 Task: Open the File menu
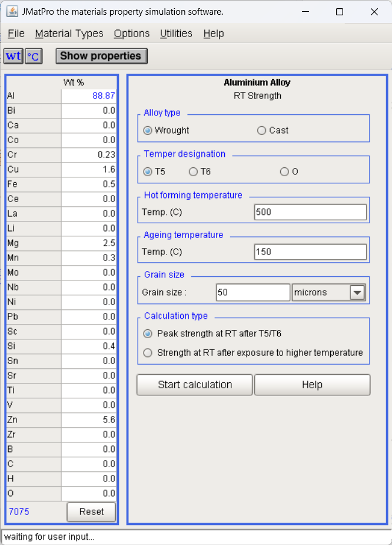tap(16, 34)
